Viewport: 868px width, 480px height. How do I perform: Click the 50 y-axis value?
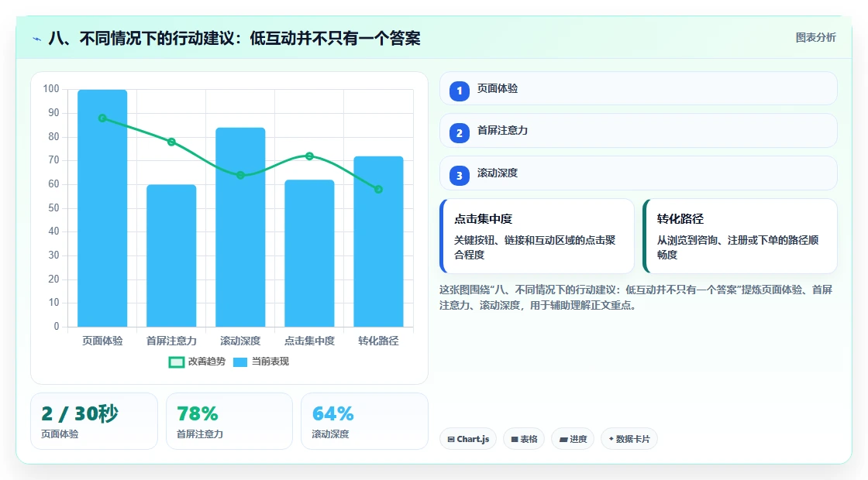coord(53,208)
